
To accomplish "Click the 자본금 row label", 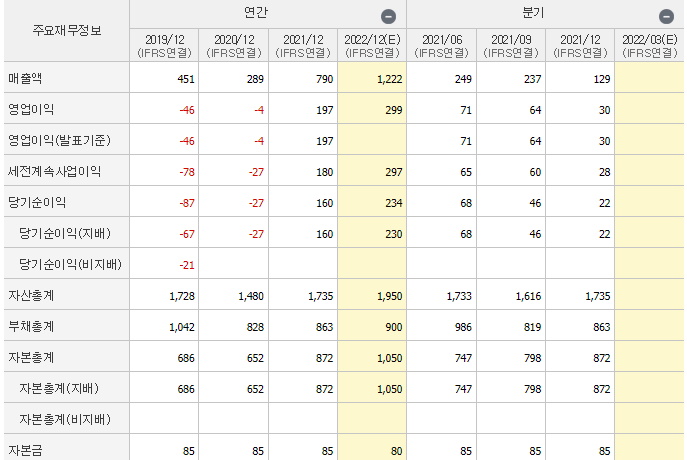I will click(25, 450).
